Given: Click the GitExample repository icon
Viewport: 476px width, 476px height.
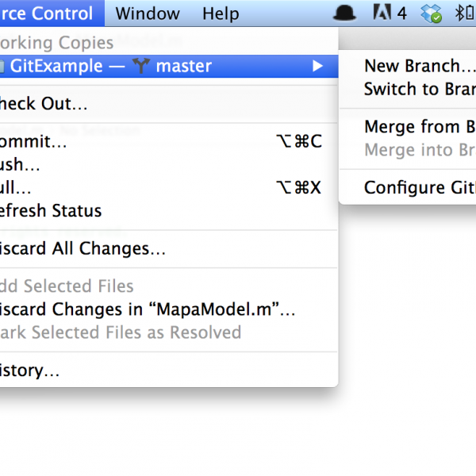Looking at the screenshot, I should click(2, 67).
